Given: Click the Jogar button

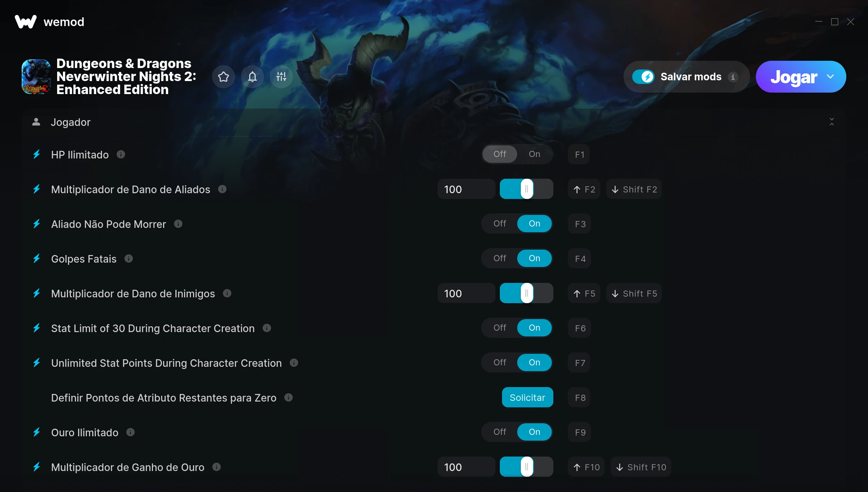Looking at the screenshot, I should (x=794, y=77).
